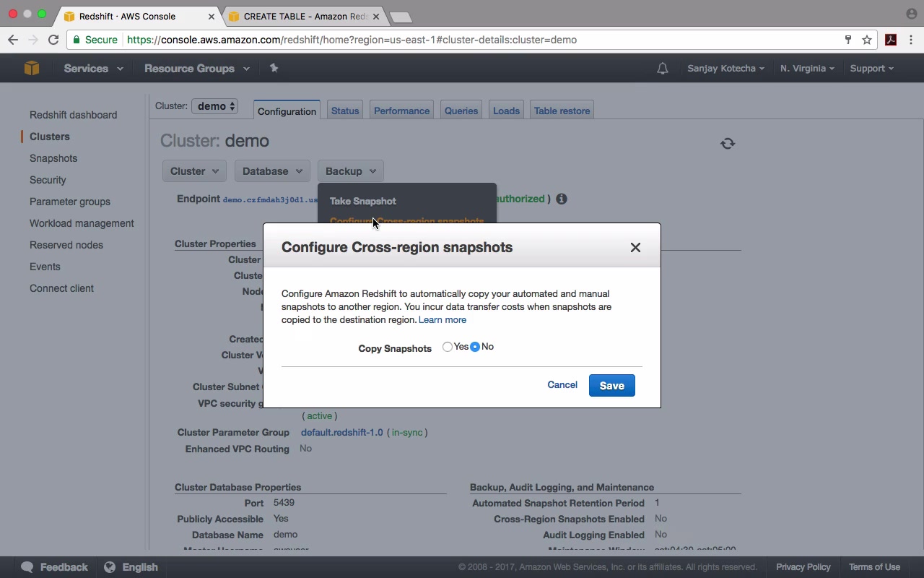
Task: Switch to the CREATE TABLE browser tab
Action: coord(306,16)
